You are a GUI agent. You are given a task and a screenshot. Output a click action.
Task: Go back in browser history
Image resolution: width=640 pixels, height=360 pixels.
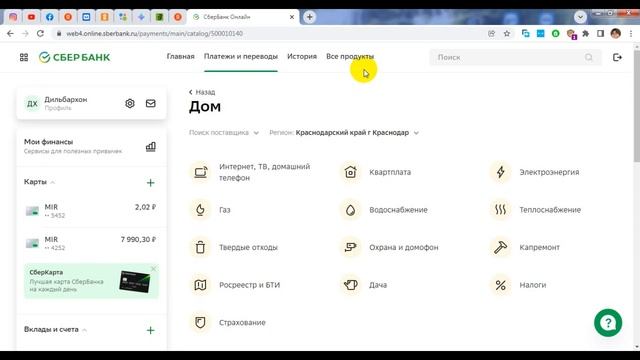[10, 33]
